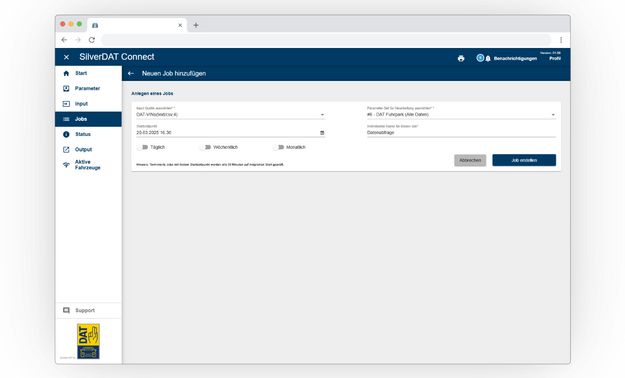Close sidebar with X icon beside SilverDAT Connect

(66, 57)
